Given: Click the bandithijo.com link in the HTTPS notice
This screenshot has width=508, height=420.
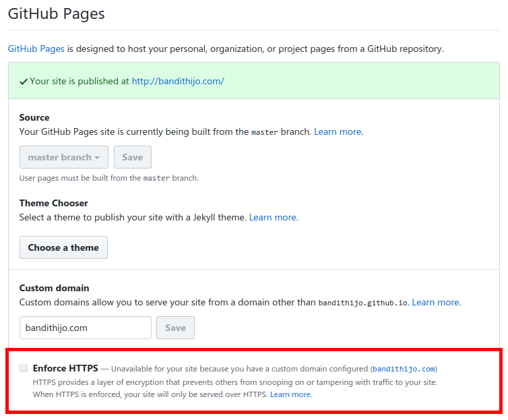Looking at the screenshot, I should pyautogui.click(x=404, y=369).
